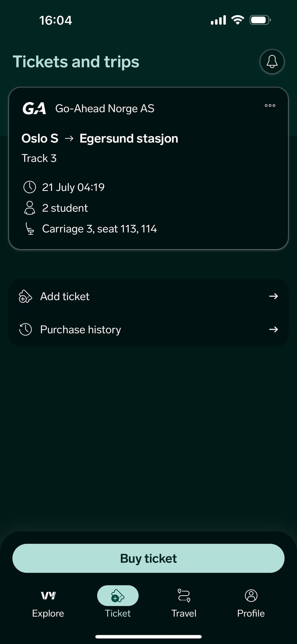Tap the Track 3 text
The width and height of the screenshot is (297, 644).
[39, 158]
